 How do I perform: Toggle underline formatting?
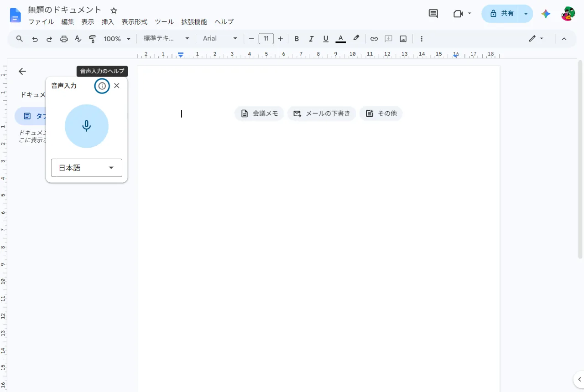326,39
